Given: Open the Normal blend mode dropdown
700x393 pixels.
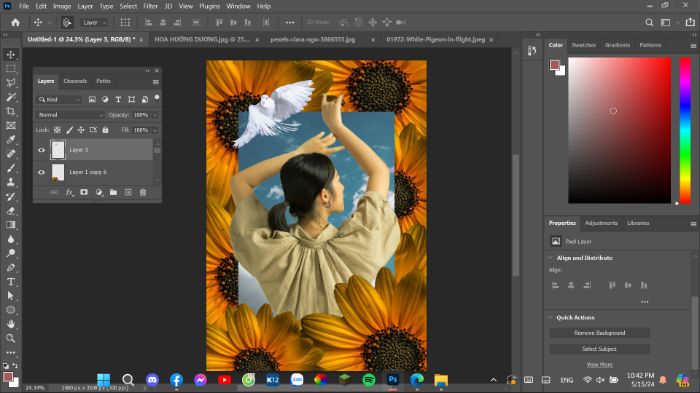Looking at the screenshot, I should [70, 115].
